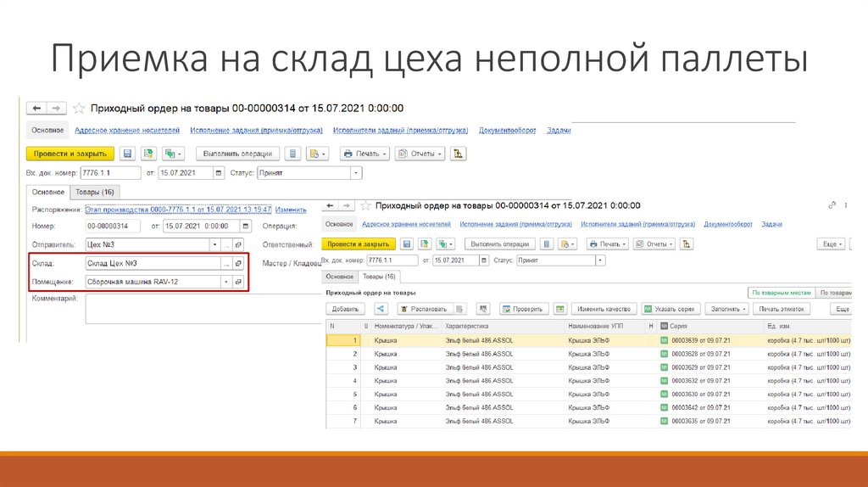Viewport: 868px width, 487px height.
Task: Expand the Помещение dropdown with Сборочная машина RAV-12
Action: pyautogui.click(x=226, y=282)
